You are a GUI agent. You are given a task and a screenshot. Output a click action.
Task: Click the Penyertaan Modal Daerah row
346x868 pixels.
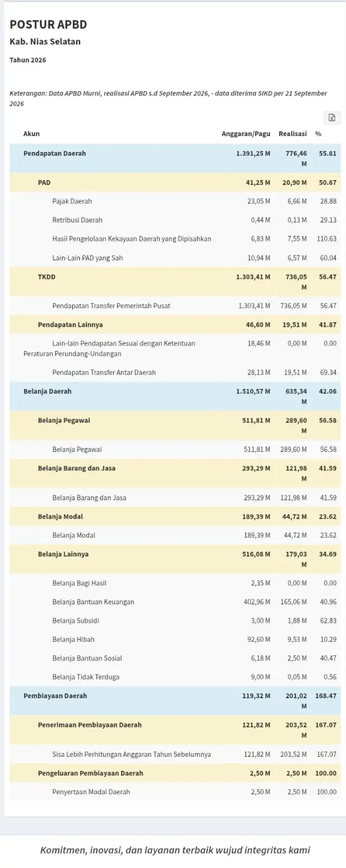click(175, 792)
